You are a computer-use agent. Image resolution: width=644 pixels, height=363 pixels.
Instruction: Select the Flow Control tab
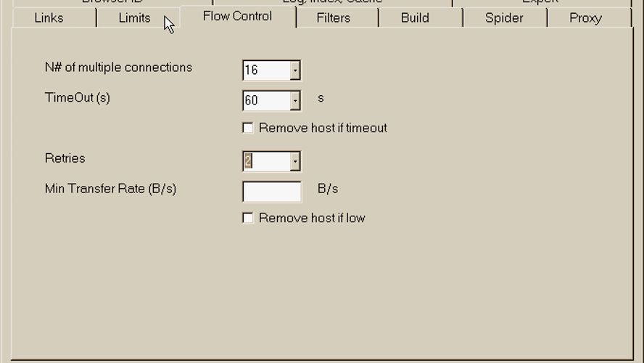point(237,16)
